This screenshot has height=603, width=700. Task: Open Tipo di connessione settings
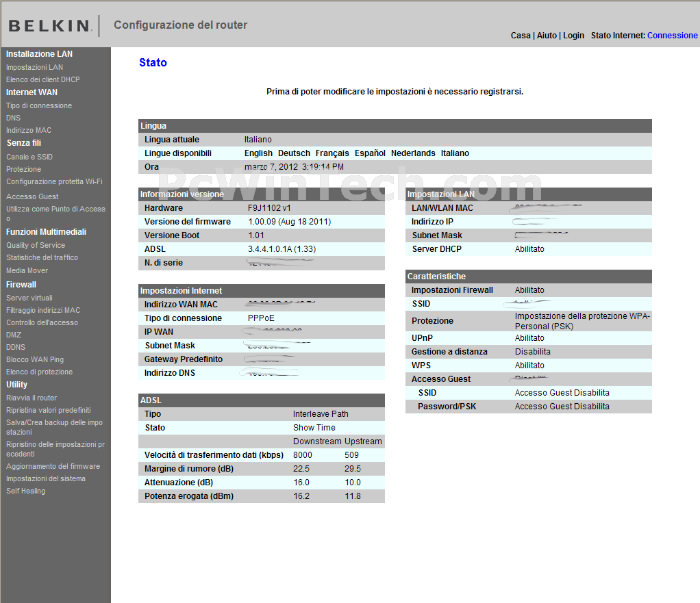[x=39, y=105]
